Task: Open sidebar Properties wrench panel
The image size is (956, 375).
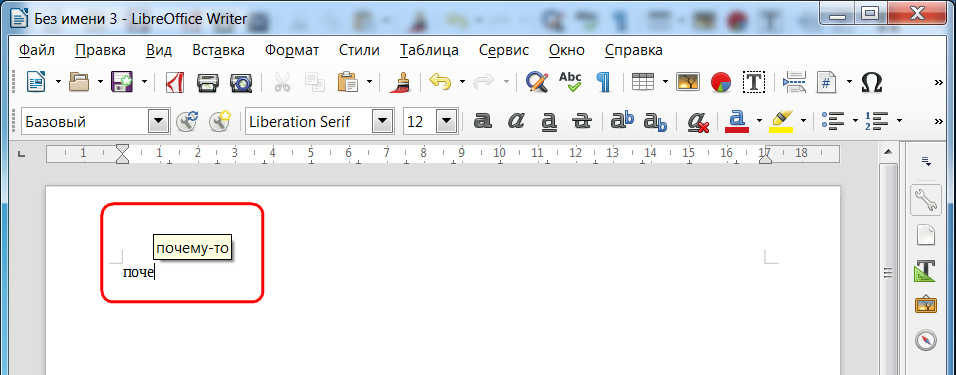Action: click(926, 200)
